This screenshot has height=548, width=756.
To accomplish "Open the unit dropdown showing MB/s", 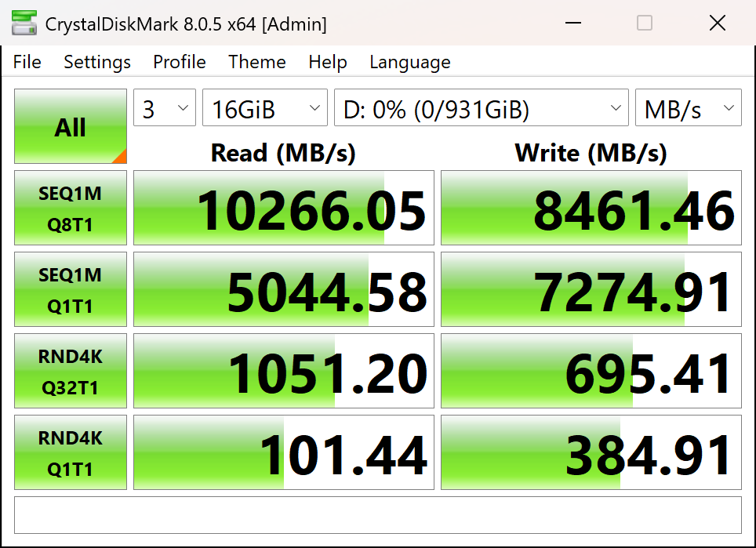I will tap(689, 107).
